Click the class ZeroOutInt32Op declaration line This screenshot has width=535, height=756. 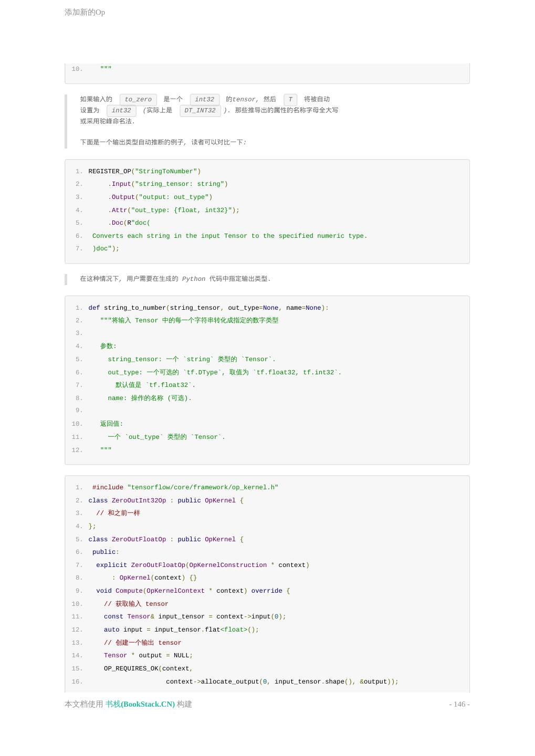click(165, 500)
